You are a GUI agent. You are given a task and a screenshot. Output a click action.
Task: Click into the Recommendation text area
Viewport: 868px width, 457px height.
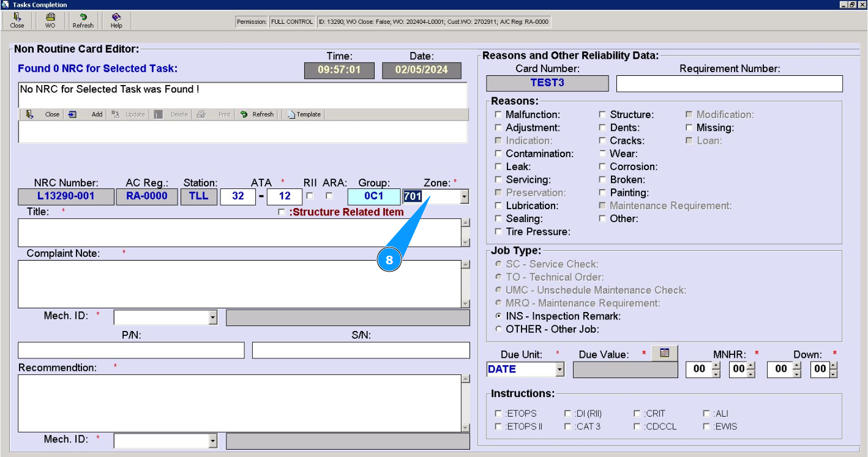click(x=239, y=403)
